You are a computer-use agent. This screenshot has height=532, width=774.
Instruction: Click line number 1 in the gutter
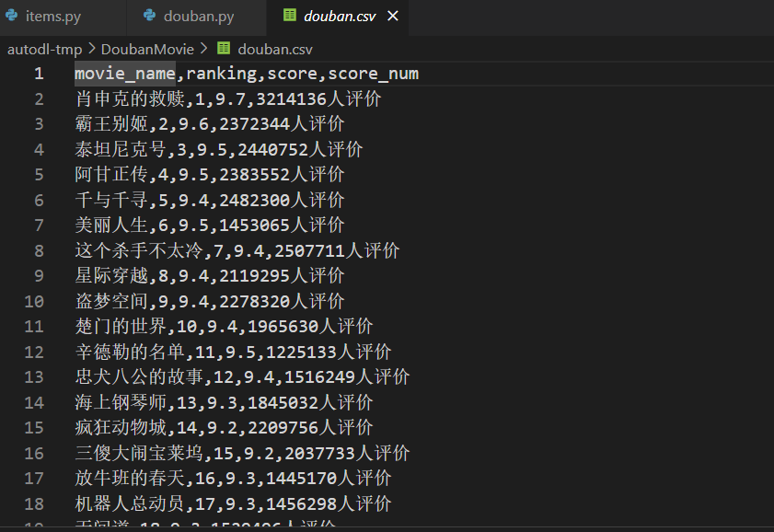tap(39, 74)
